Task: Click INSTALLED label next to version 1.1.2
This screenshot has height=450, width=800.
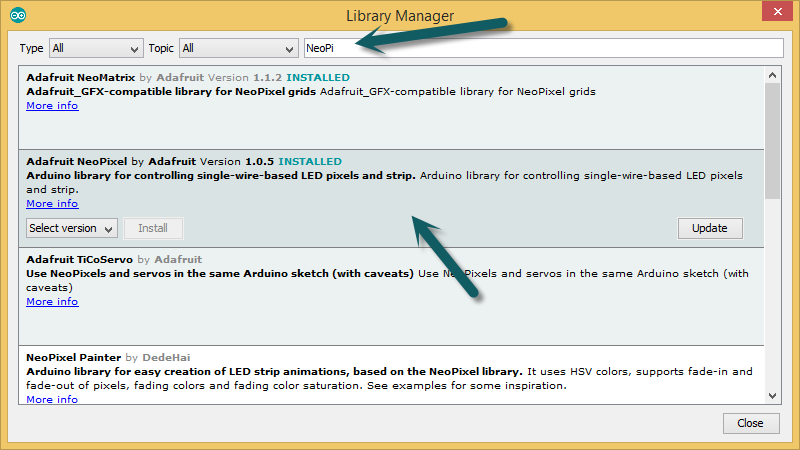Action: [x=318, y=78]
